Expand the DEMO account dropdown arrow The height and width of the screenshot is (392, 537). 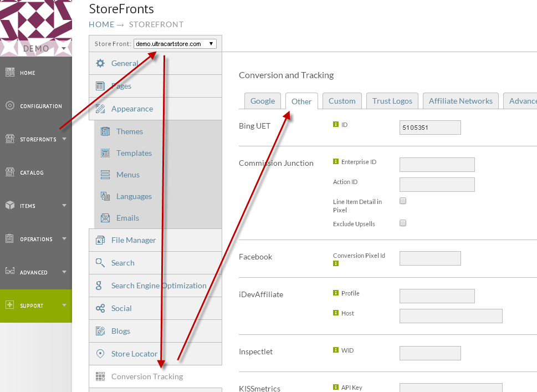[x=64, y=49]
